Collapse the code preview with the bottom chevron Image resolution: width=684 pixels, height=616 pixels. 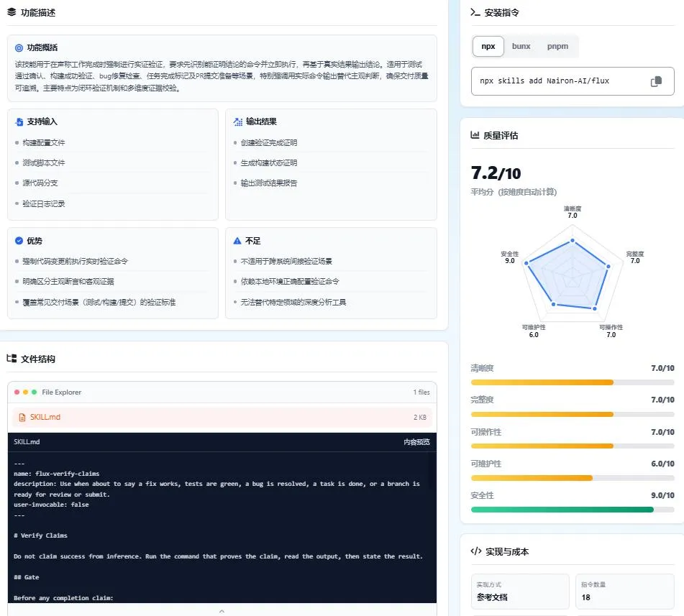click(x=222, y=611)
